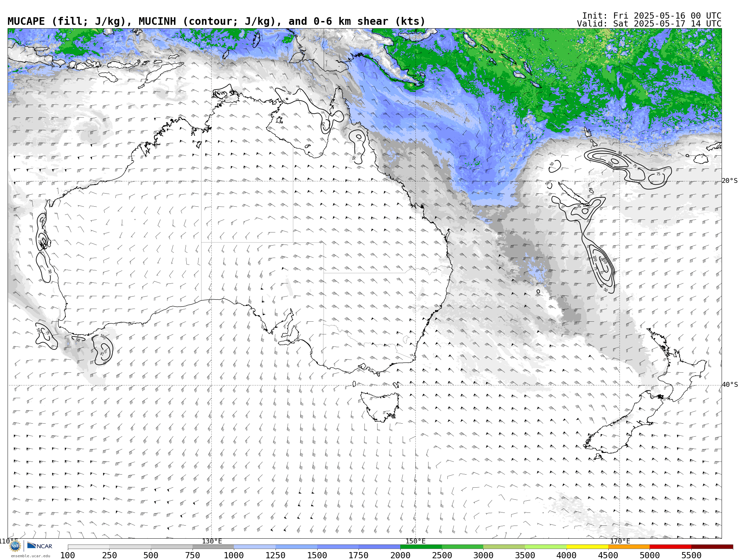
Task: Pick the gray swatch between 250 and 500
Action: point(130,547)
